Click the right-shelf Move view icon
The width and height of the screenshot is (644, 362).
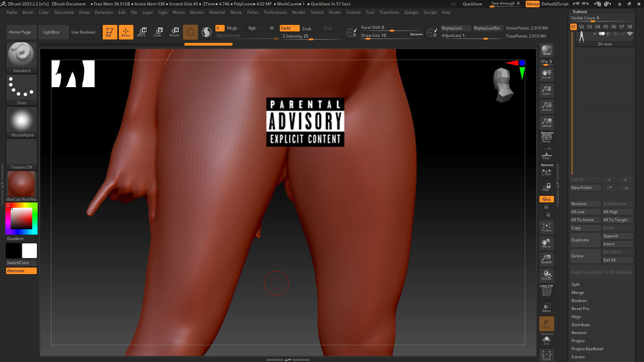pyautogui.click(x=546, y=243)
